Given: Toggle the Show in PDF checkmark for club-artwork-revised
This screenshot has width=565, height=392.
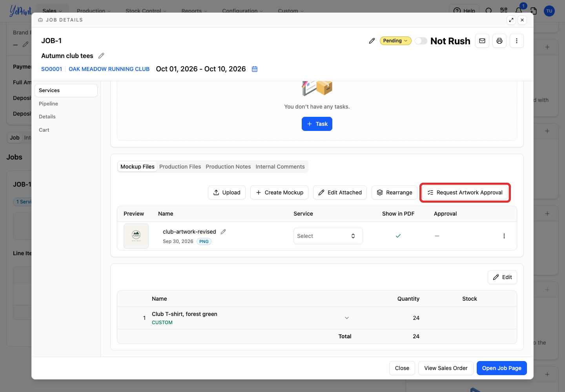Looking at the screenshot, I should tap(398, 236).
